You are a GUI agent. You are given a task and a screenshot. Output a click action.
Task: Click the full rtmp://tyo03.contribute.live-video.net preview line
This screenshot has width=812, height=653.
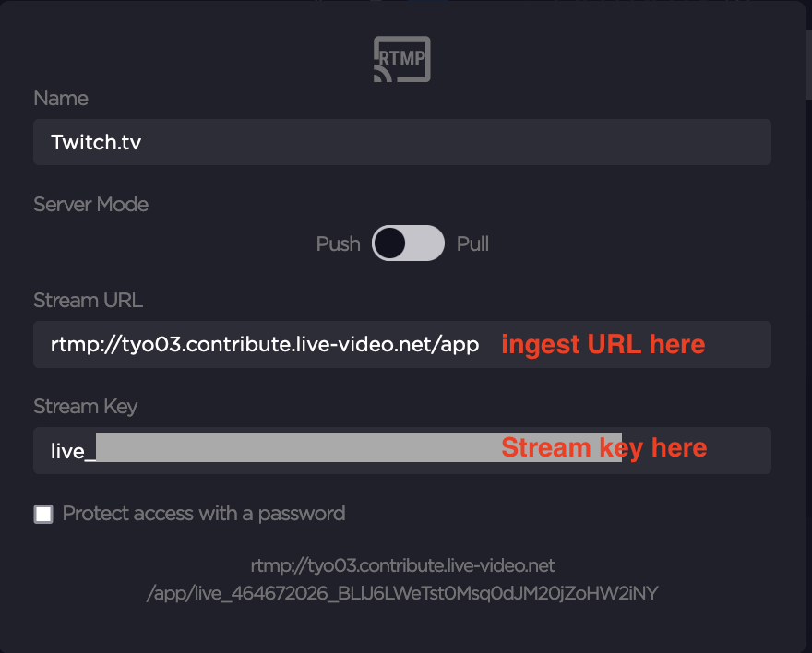[402, 564]
